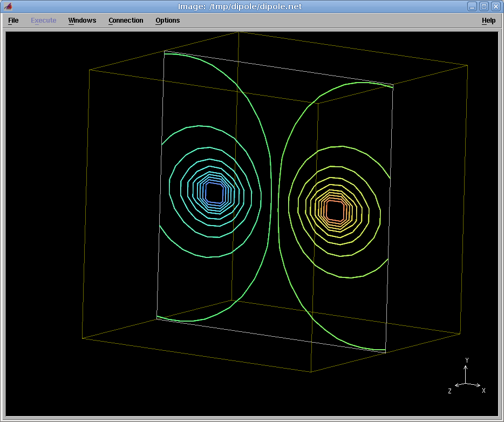Screen dimensions: 504x422
Task: Click the origin of the XYZ axes triad
Action: (466, 384)
